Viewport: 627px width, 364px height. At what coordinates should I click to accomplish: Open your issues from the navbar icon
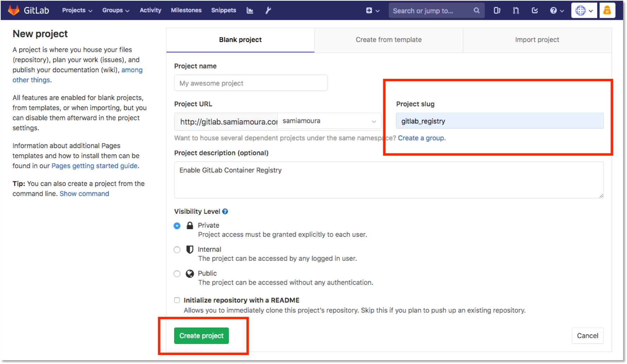click(x=497, y=10)
